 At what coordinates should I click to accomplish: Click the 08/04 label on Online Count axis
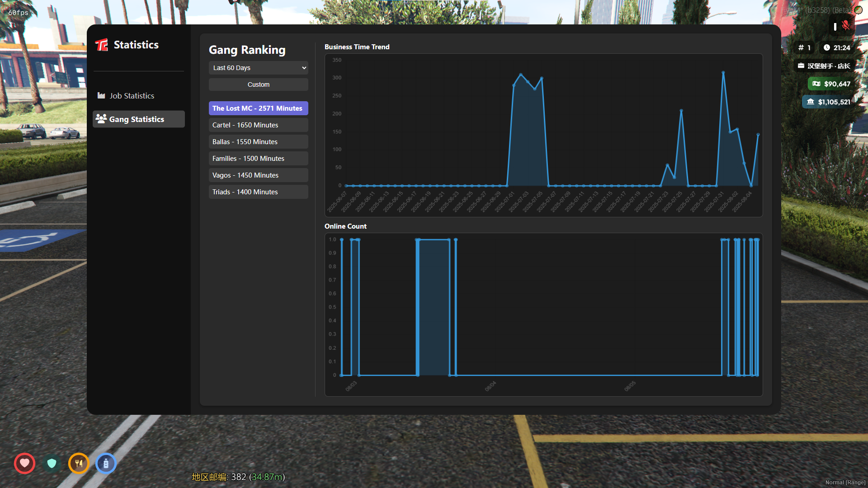[491, 386]
